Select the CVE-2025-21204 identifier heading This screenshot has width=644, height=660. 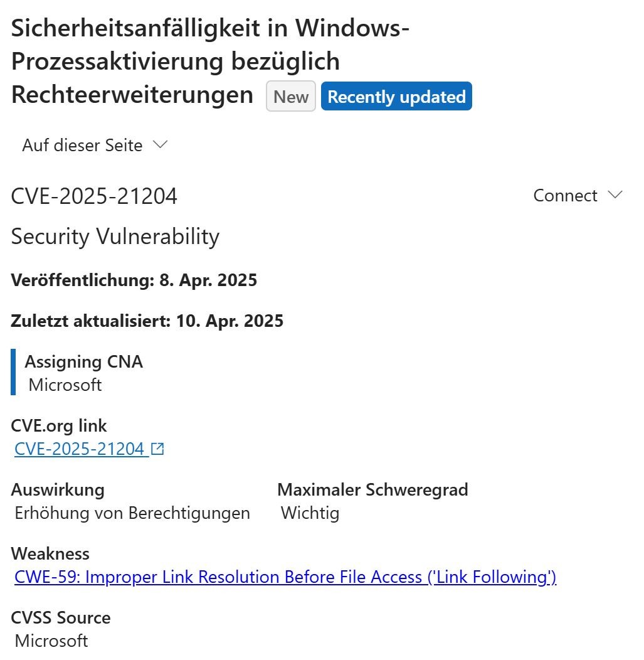coord(94,196)
